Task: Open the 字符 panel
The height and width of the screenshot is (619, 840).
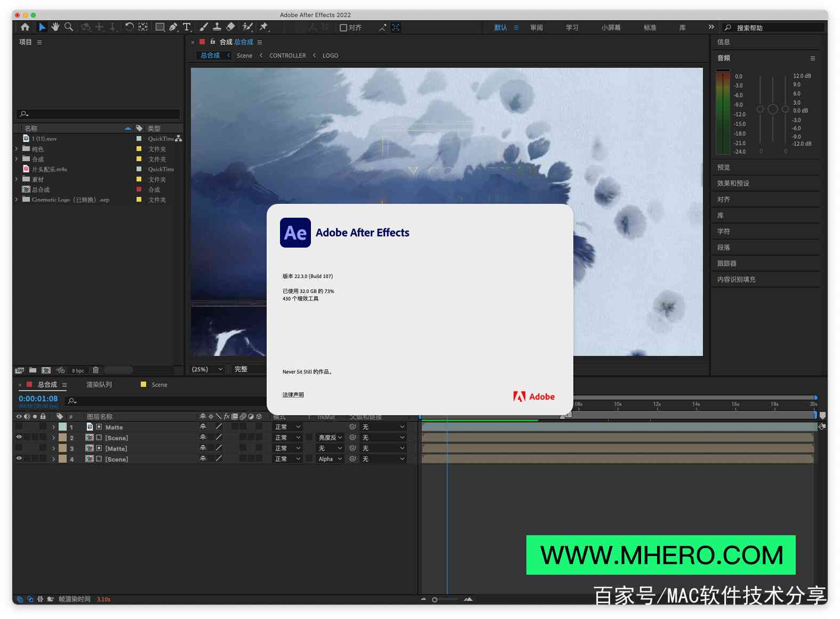Action: (x=723, y=231)
